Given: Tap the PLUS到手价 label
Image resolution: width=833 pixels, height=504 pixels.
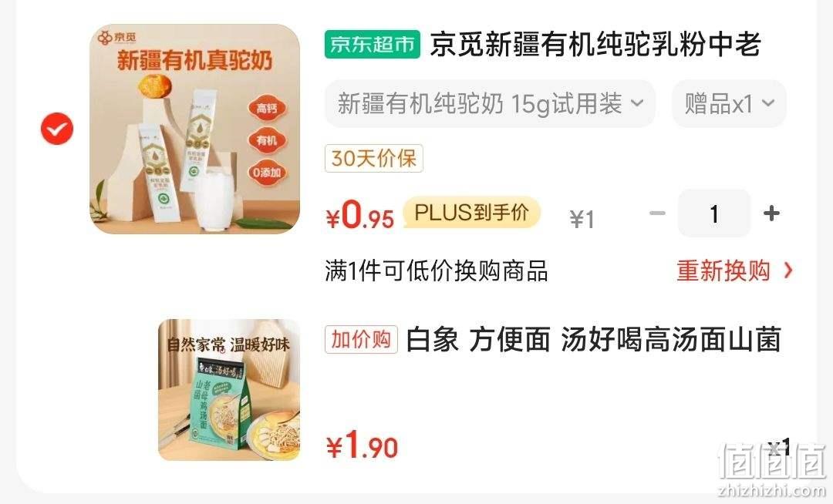Looking at the screenshot, I should point(472,212).
